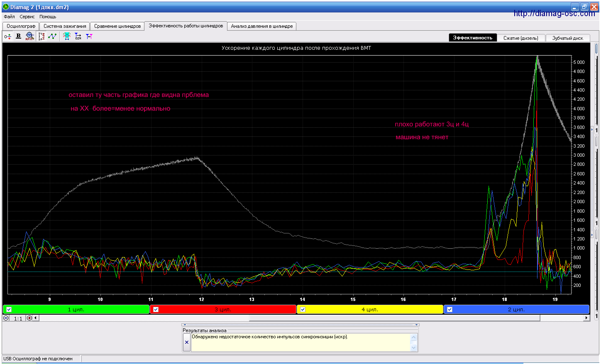Click the red zoom in plus icon
Screen dimensions: 601x364
[29, 318]
